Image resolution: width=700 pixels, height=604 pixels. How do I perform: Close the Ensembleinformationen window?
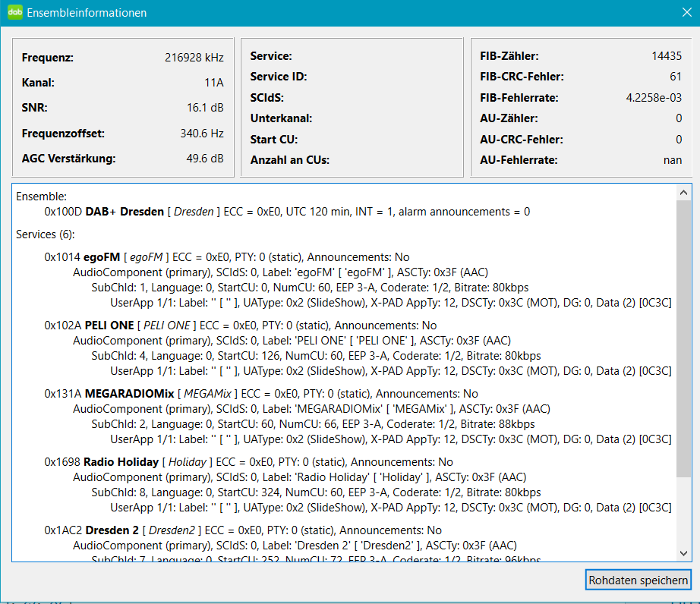point(686,13)
